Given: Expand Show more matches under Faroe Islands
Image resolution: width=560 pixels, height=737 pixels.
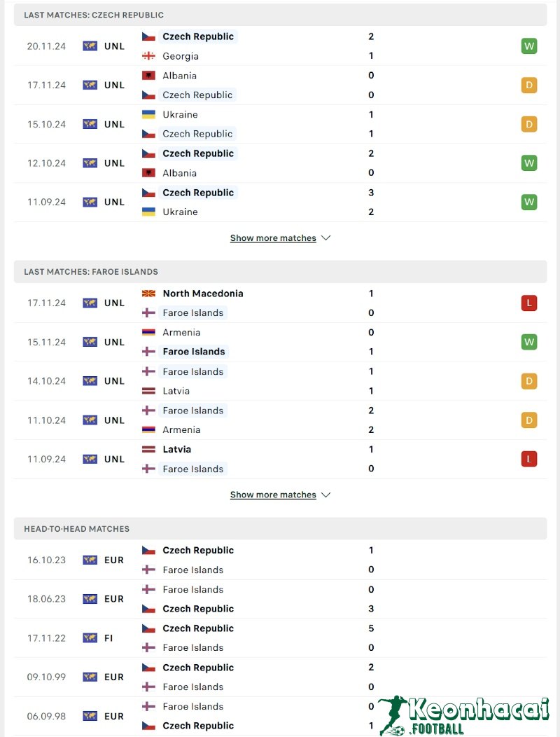Looking at the screenshot, I should click(x=273, y=495).
